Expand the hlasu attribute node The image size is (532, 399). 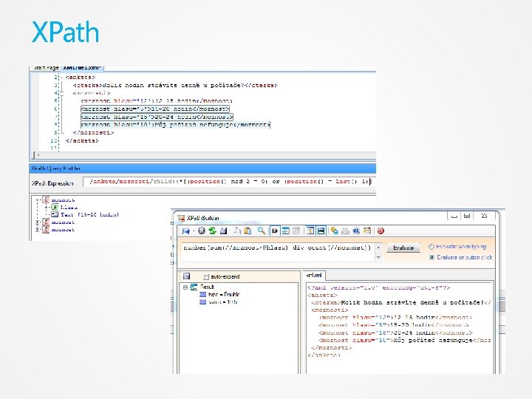pos(47,208)
